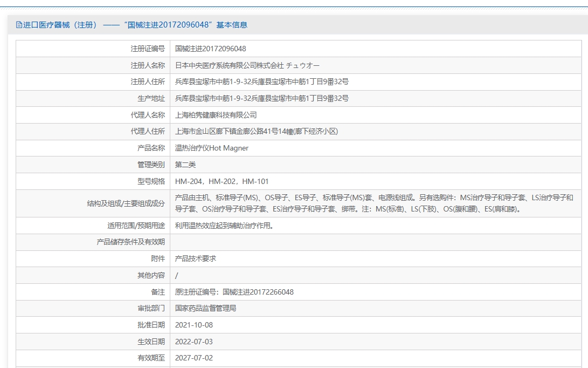Viewport: 588px width, 368px height.
Task: Click the 代理人住所 label
Action: point(148,132)
